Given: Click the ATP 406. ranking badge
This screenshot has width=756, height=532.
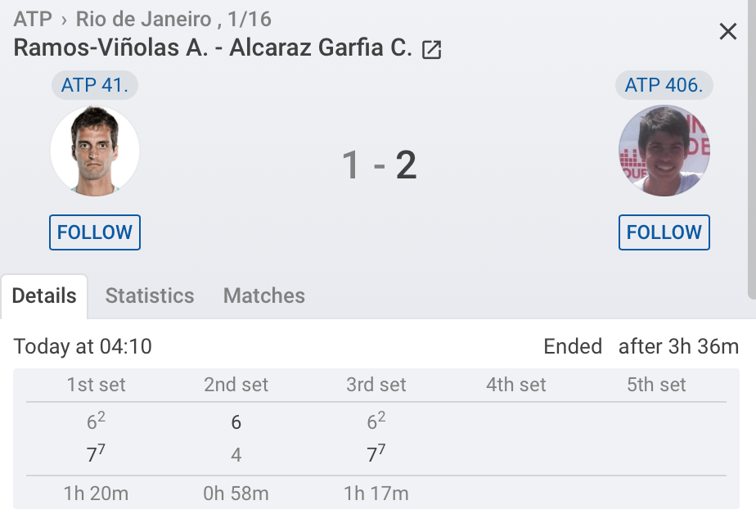Looking at the screenshot, I should pos(664,85).
